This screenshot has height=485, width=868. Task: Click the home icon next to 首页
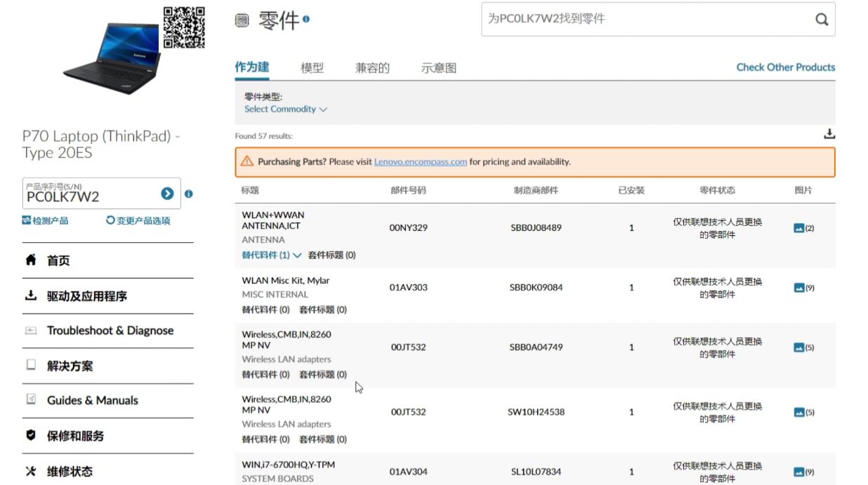click(x=29, y=260)
